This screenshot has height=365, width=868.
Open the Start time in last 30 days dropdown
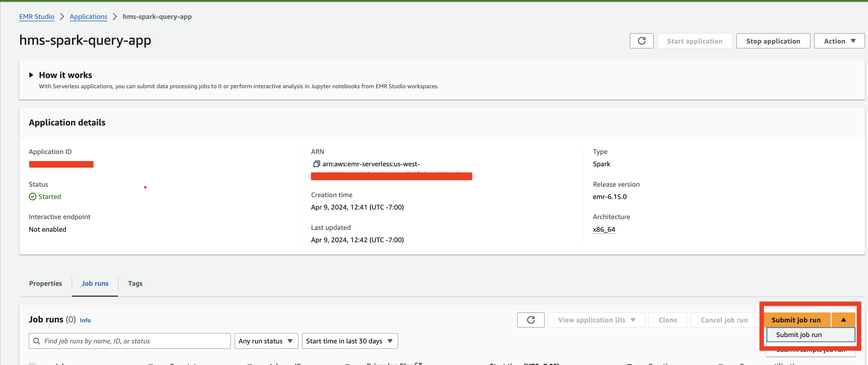349,341
